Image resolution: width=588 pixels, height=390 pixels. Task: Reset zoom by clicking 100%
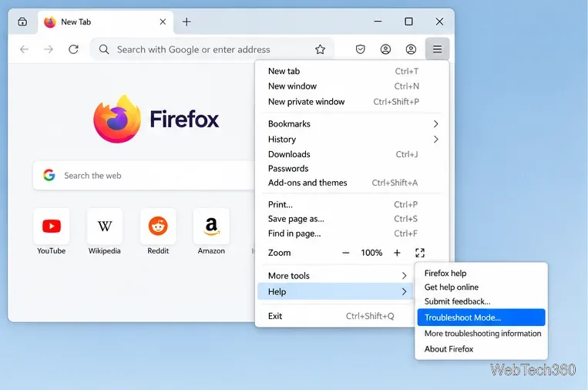(371, 253)
